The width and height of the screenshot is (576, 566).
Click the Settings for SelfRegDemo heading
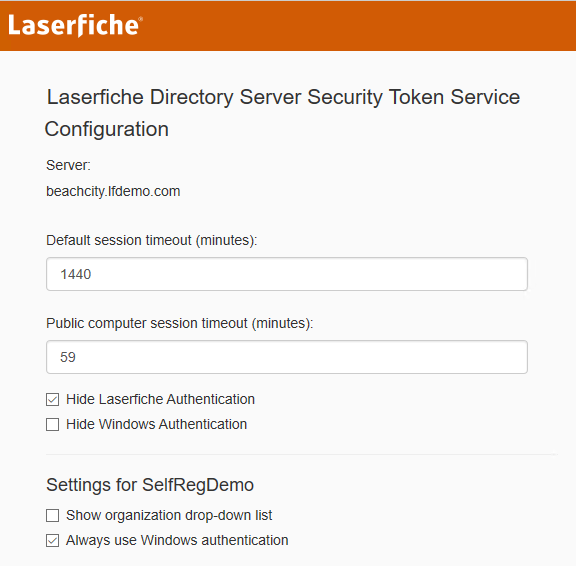click(150, 485)
